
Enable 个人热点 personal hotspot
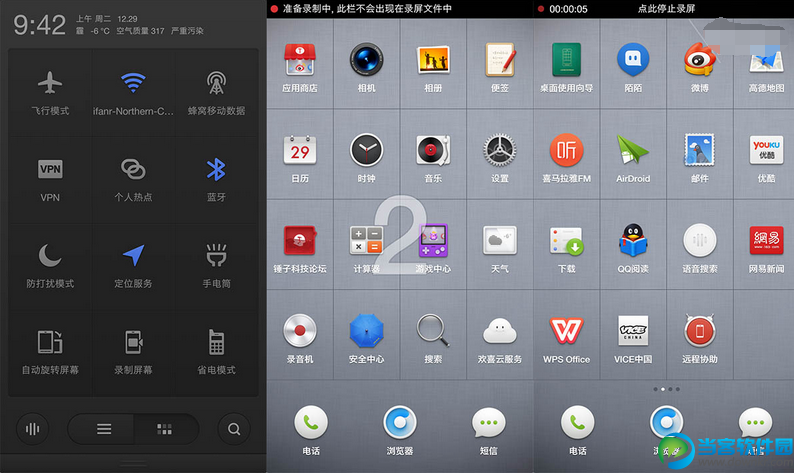coord(133,179)
